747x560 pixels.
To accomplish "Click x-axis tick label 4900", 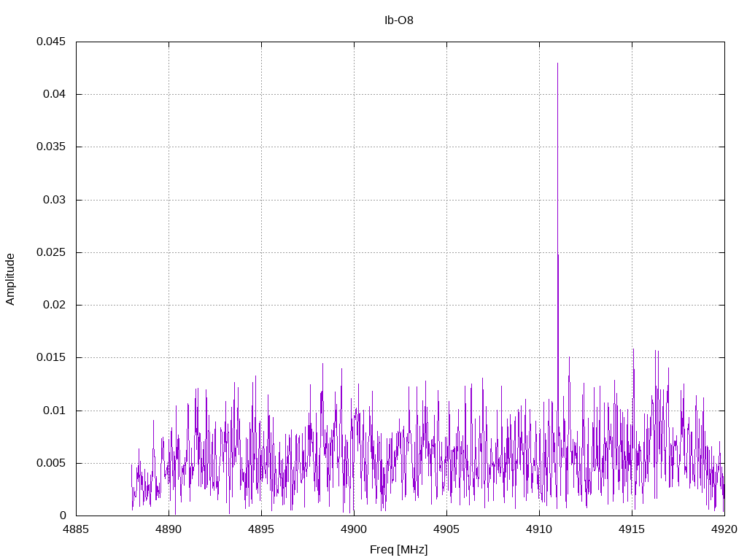I will click(x=354, y=529).
